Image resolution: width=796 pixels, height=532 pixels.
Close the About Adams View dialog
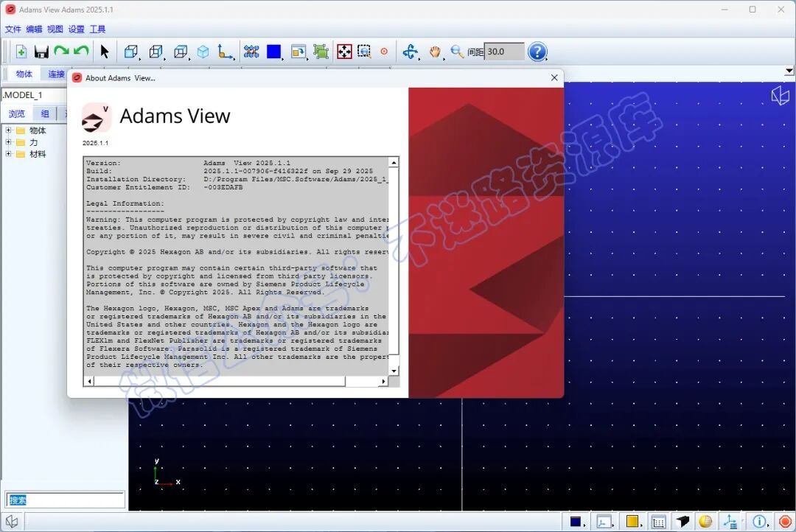(x=554, y=77)
